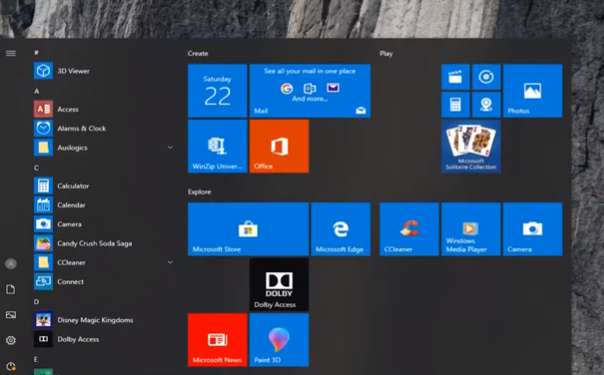Viewport: 604px width, 375px height.
Task: Click the Explore group heading
Action: tap(200, 192)
